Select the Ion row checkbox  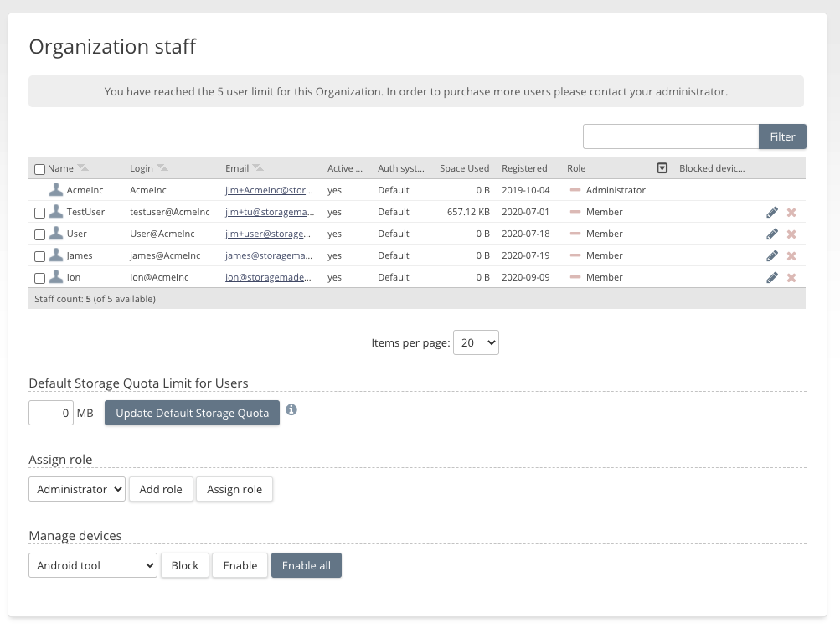(39, 278)
